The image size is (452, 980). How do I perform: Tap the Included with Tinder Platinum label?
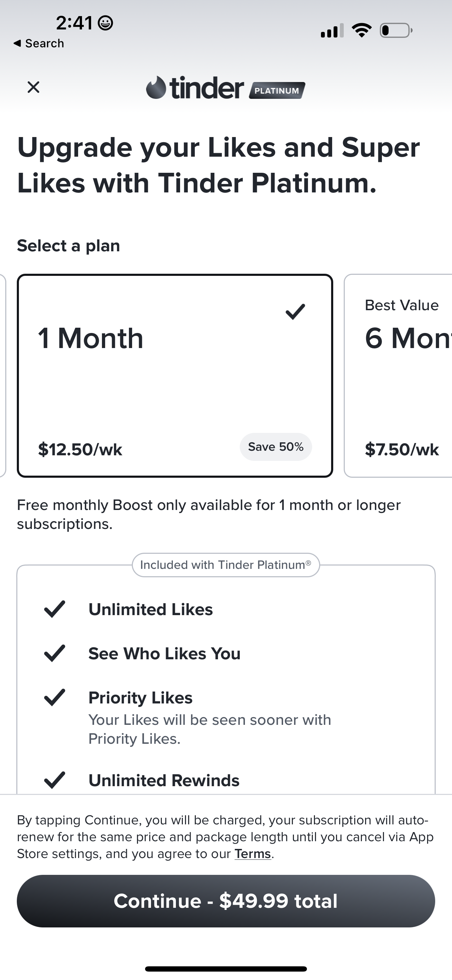[x=226, y=565]
